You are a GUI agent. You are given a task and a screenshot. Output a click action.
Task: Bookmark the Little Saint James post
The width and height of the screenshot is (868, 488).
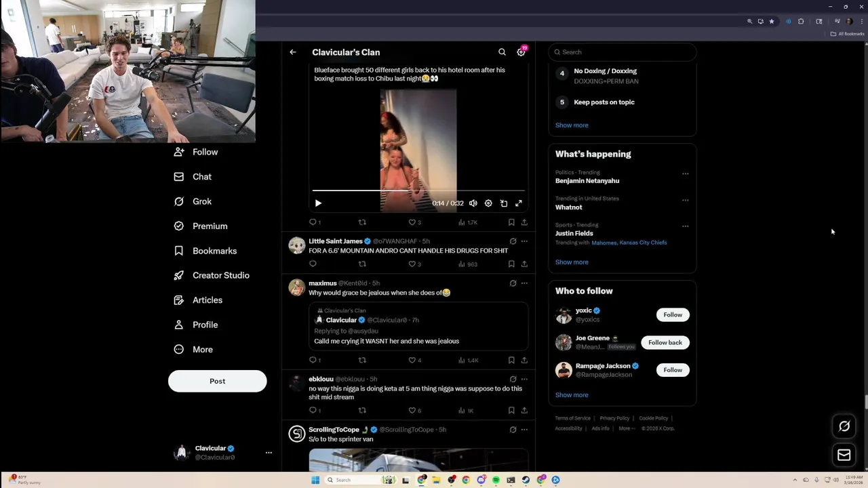pos(511,264)
